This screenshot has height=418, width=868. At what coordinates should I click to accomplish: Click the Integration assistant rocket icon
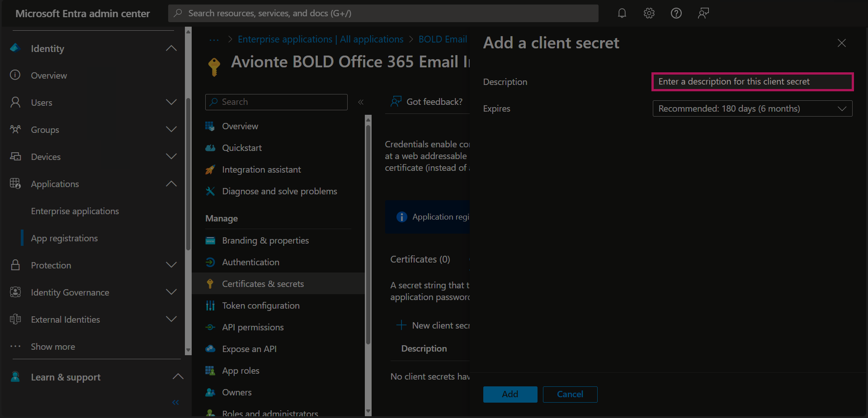(210, 169)
